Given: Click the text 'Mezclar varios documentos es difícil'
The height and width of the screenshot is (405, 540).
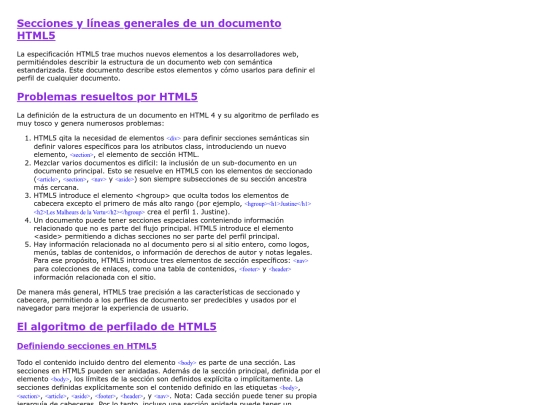Looking at the screenshot, I should point(95,163).
